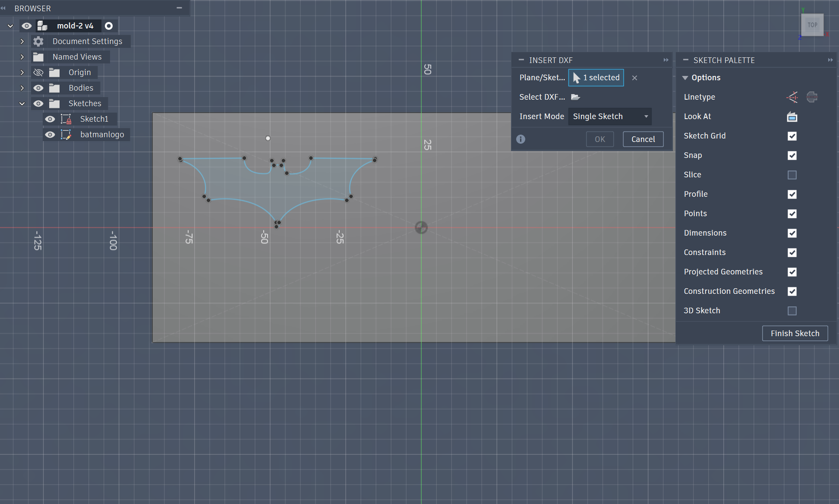Toggle the Construction Geometries checkbox
839x504 pixels.
[x=792, y=291]
